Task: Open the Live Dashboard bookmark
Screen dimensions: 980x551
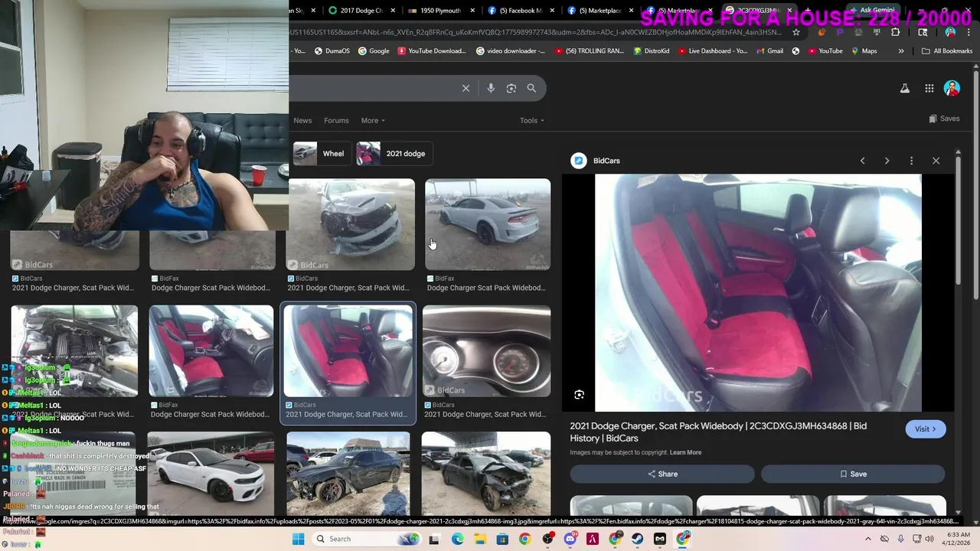Action: tap(712, 51)
